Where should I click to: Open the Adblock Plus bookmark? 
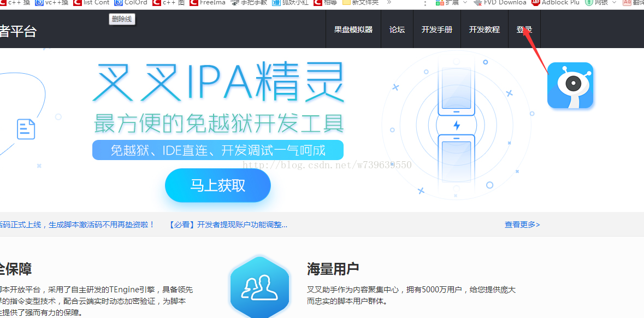(x=556, y=3)
